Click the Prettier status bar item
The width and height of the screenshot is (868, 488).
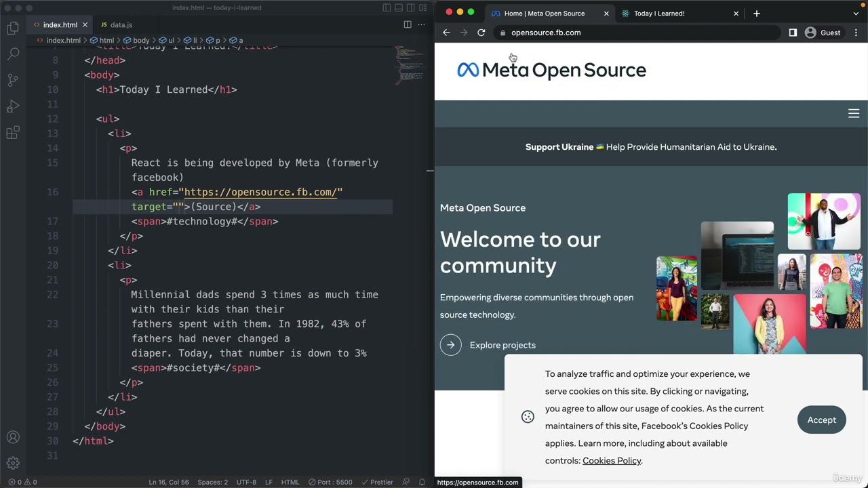376,483
